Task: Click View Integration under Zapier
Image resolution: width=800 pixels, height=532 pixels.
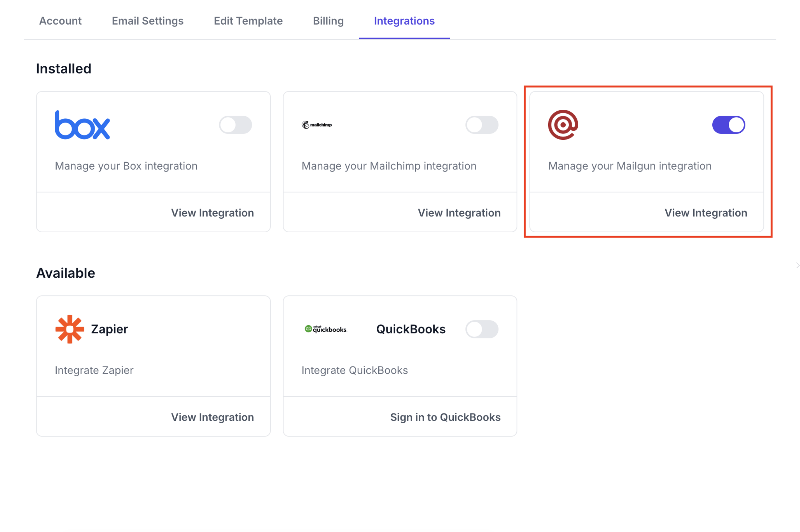Action: click(x=212, y=417)
